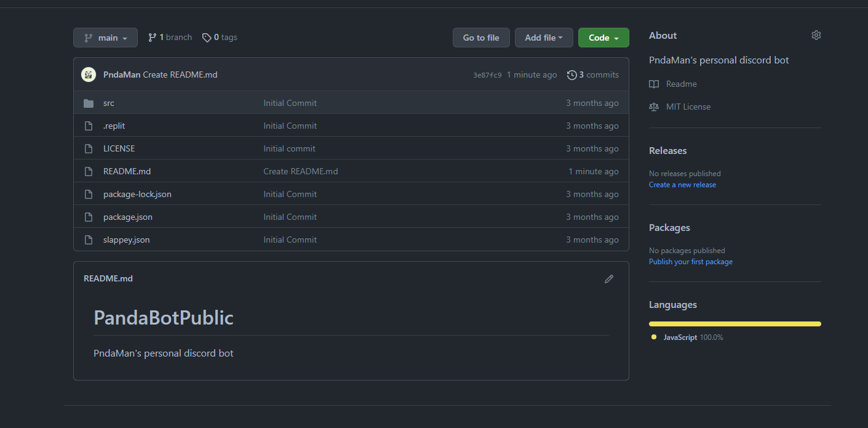Click the book icon beside Readme
Image resolution: width=868 pixels, height=428 pixels.
[x=654, y=84]
